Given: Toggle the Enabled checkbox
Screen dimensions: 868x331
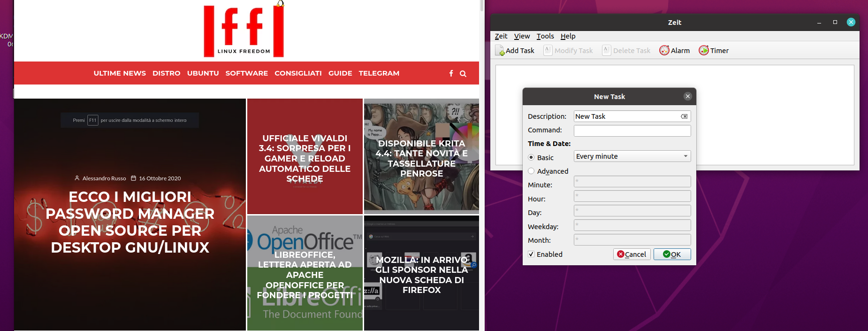Looking at the screenshot, I should click(531, 254).
